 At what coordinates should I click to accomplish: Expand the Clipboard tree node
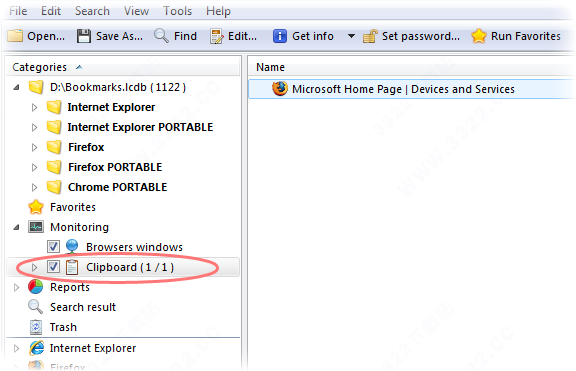click(x=35, y=267)
